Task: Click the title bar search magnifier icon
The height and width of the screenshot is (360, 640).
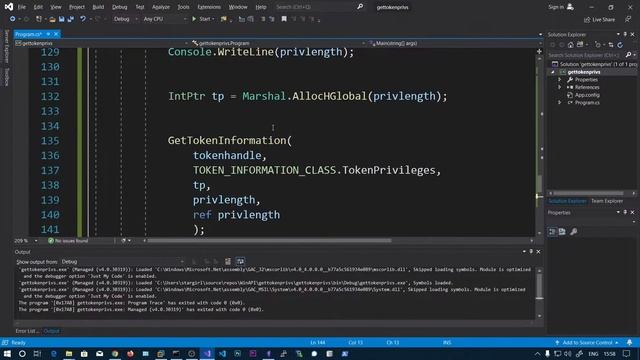Action: pyautogui.click(x=360, y=7)
